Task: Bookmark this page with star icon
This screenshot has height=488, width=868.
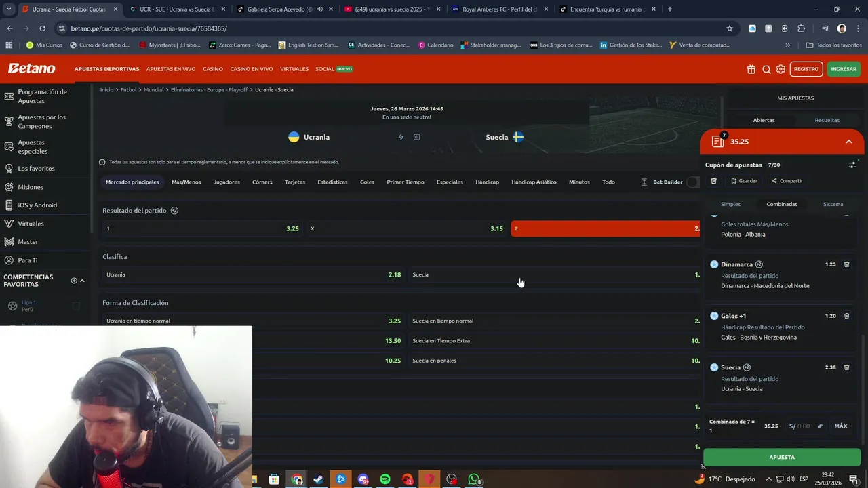Action: pyautogui.click(x=730, y=28)
